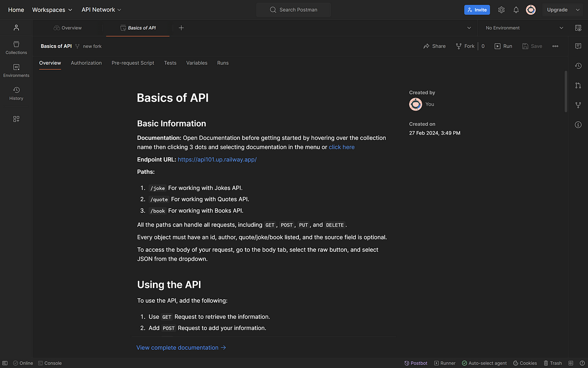Open the No Environment selector

point(524,28)
